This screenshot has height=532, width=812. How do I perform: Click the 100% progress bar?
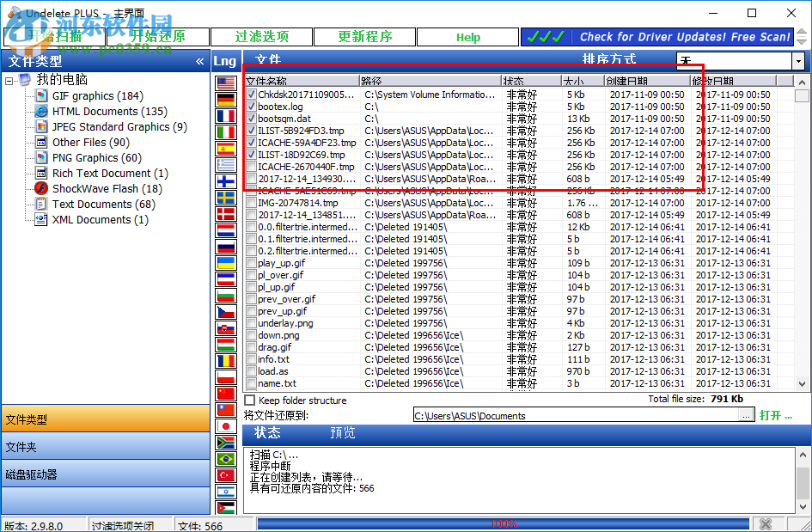click(x=504, y=523)
